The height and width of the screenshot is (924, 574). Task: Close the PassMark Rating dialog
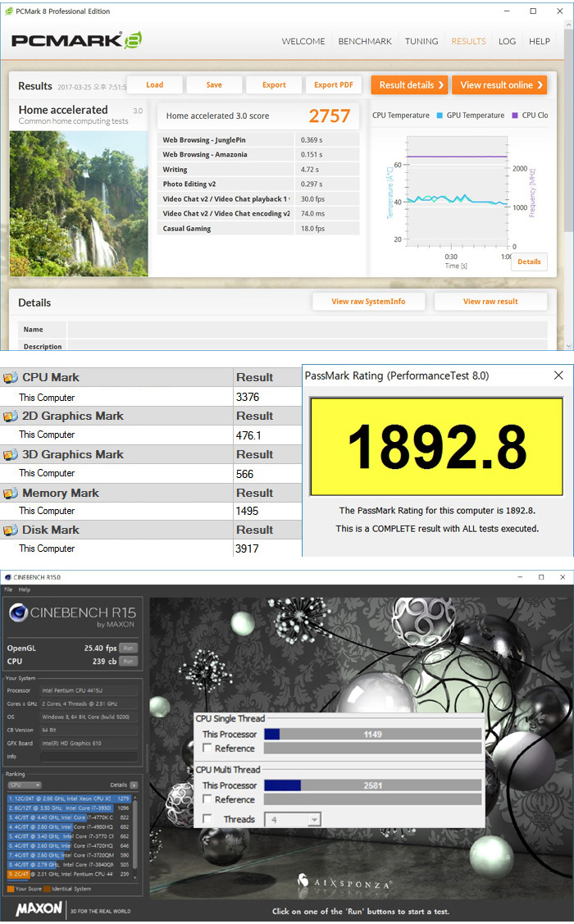pyautogui.click(x=558, y=376)
